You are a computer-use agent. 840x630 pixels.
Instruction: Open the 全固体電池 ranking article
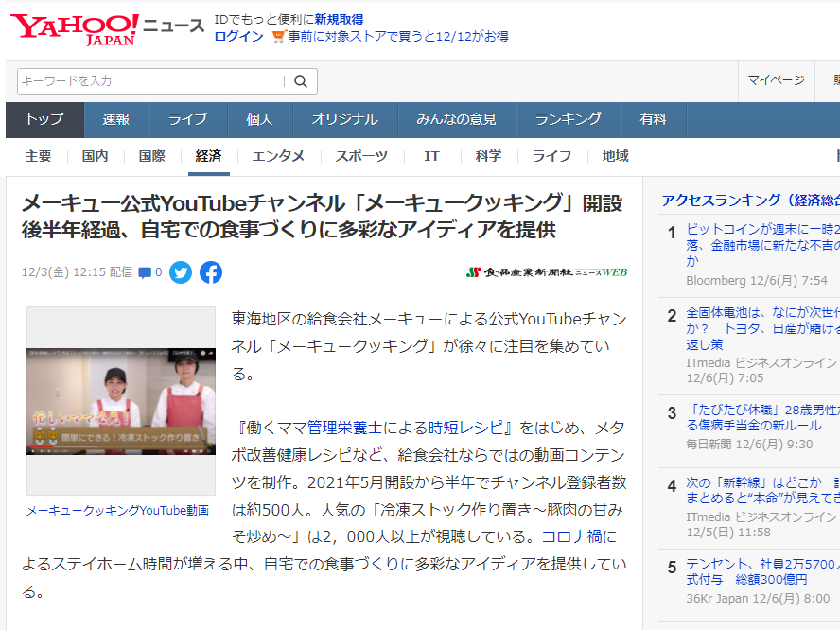pyautogui.click(x=762, y=328)
